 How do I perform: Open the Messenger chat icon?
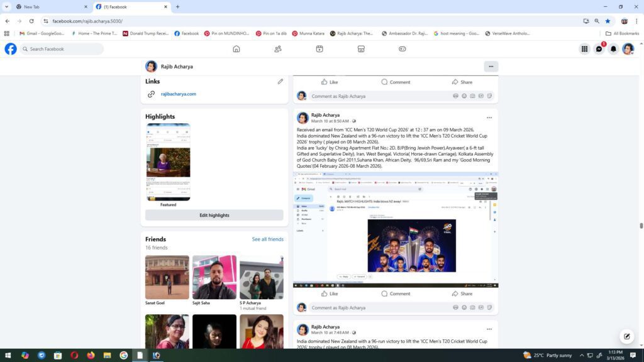(x=599, y=49)
